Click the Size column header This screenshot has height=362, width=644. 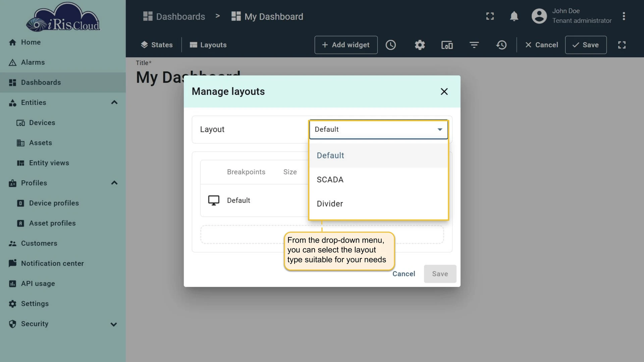pos(290,172)
